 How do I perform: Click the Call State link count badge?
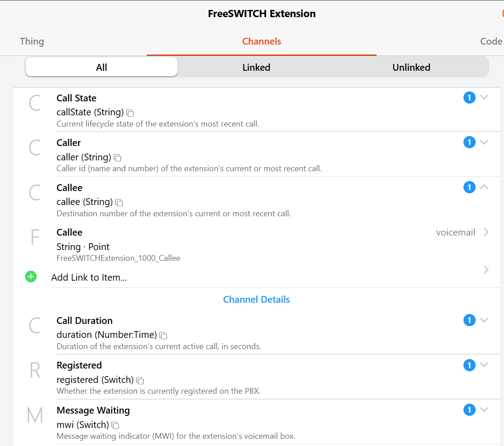tap(469, 97)
